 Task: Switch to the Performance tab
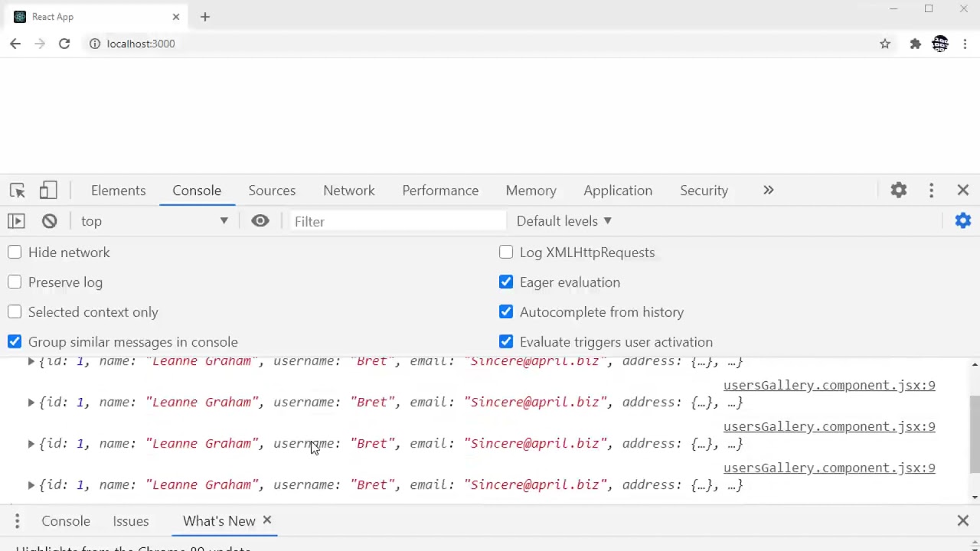point(440,191)
